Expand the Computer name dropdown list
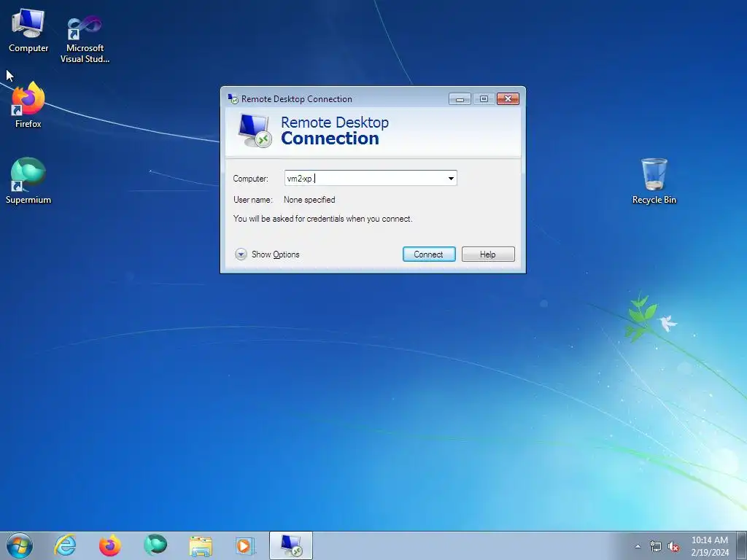The width and height of the screenshot is (747, 560). [451, 179]
